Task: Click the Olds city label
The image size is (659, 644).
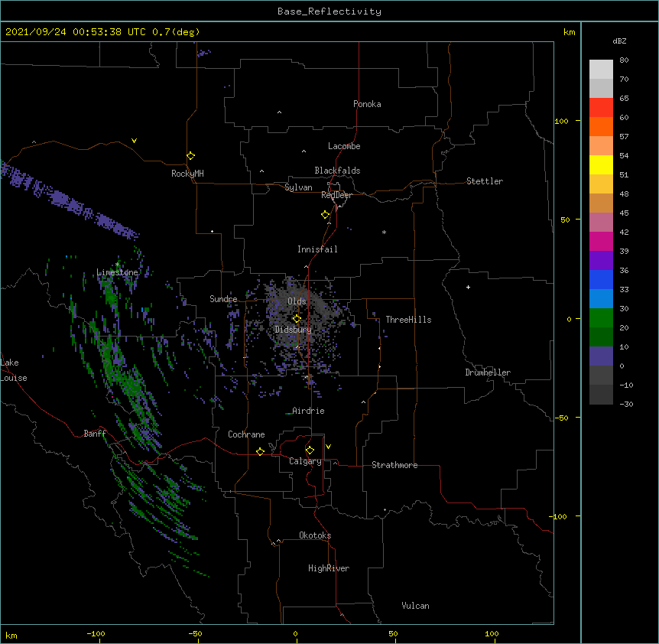Action: (297, 301)
